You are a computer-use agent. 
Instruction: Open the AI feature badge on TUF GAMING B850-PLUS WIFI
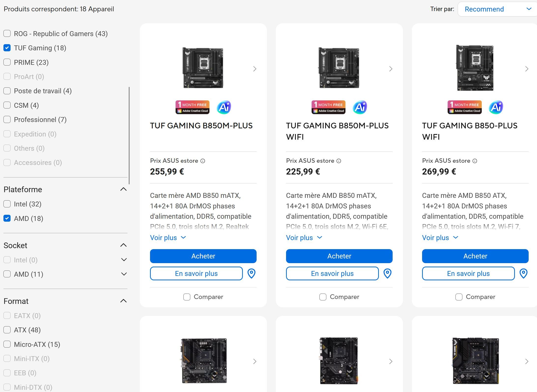pos(496,107)
